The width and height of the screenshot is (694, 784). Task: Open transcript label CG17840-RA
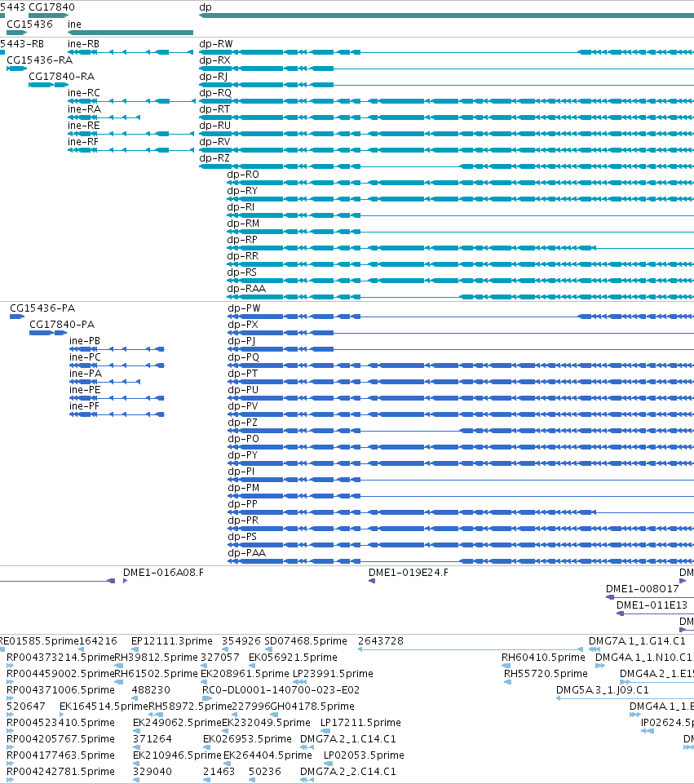pos(61,77)
